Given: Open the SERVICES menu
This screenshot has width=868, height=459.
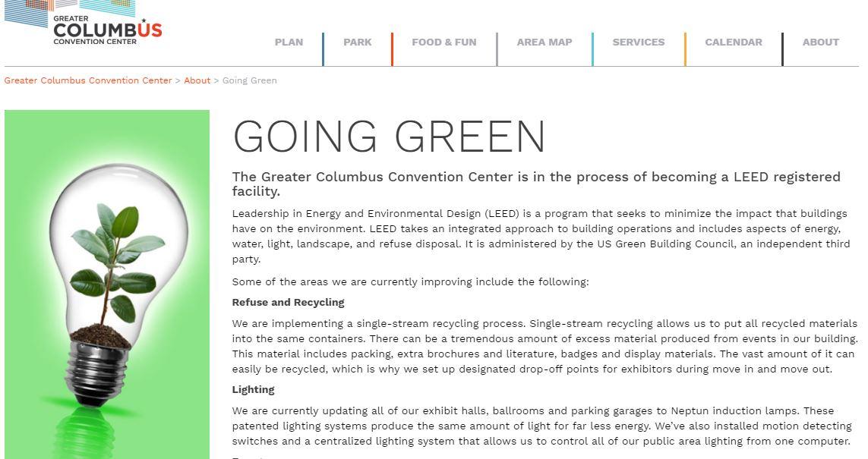Looking at the screenshot, I should point(638,42).
